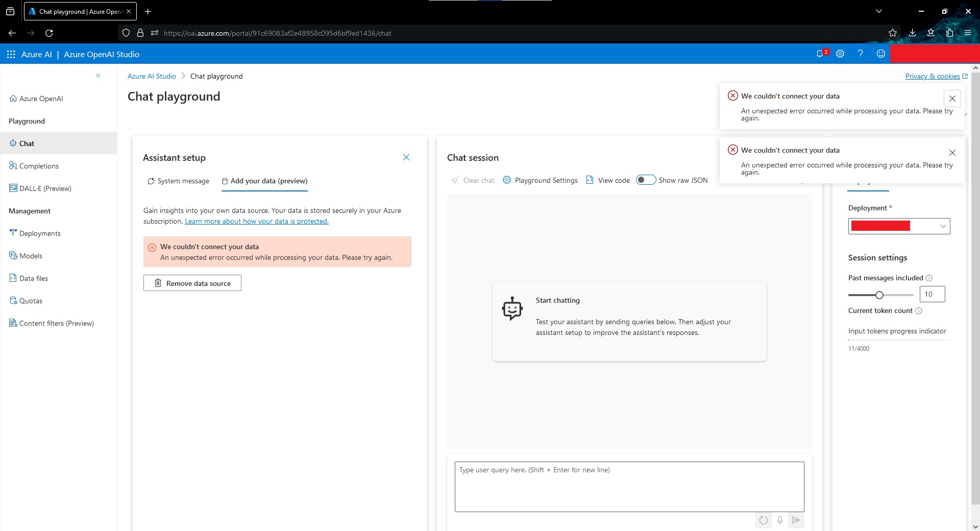Click the Chat icon in the sidebar

point(13,143)
